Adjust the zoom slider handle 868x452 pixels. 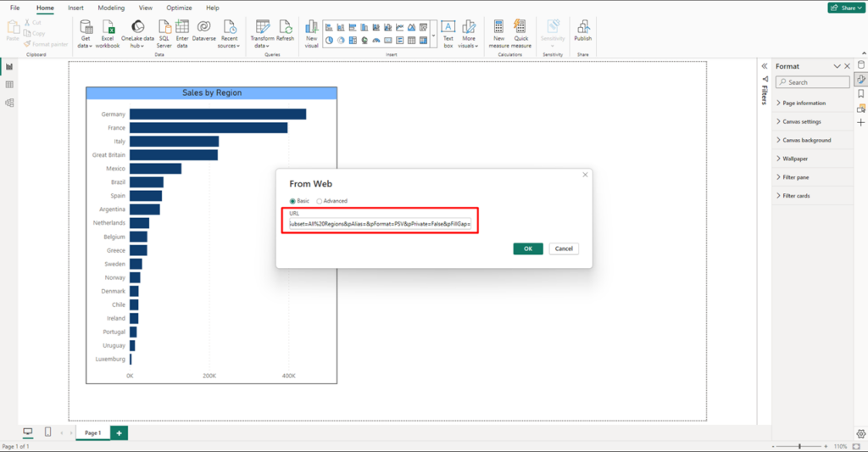pos(800,446)
